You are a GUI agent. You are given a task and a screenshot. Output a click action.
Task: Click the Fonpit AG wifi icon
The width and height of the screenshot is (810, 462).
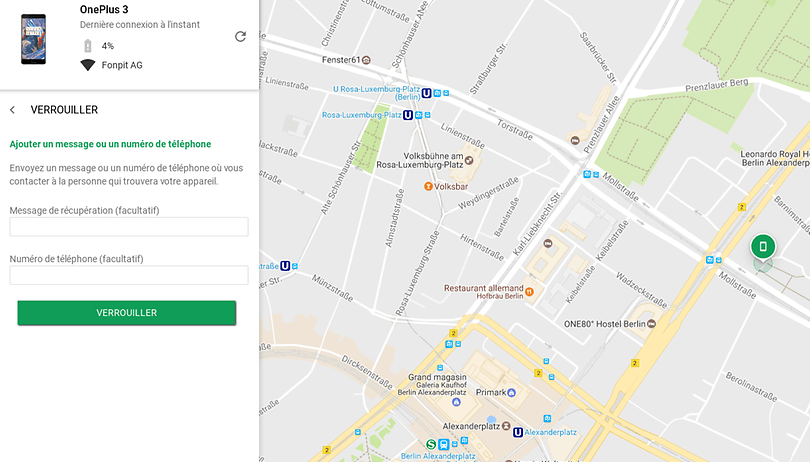(88, 65)
